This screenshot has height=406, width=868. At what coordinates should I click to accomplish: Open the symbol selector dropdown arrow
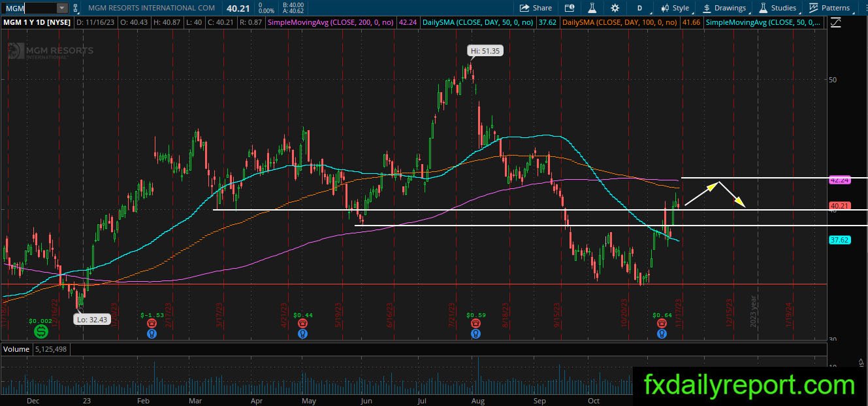click(62, 8)
